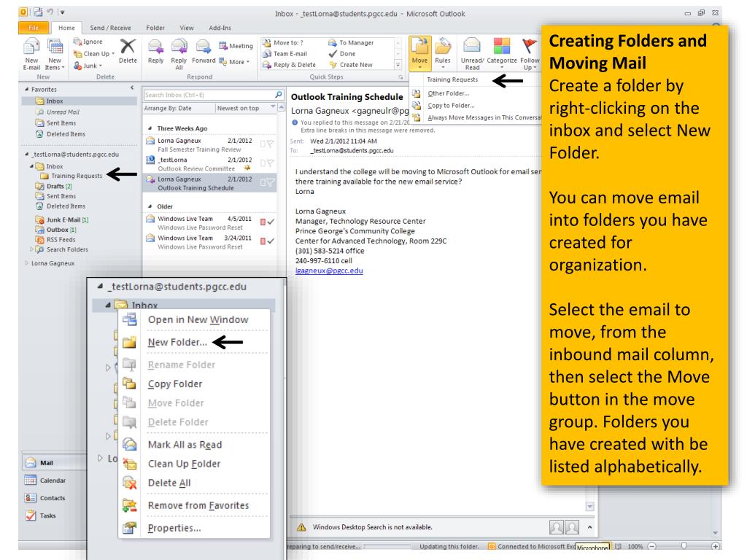Run the Reply & Delete quick step

click(289, 65)
